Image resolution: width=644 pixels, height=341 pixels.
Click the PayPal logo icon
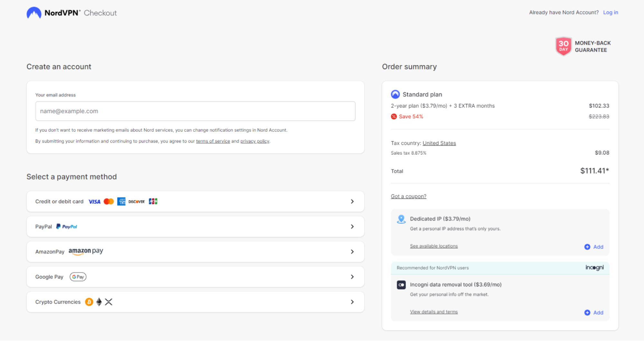(x=66, y=226)
